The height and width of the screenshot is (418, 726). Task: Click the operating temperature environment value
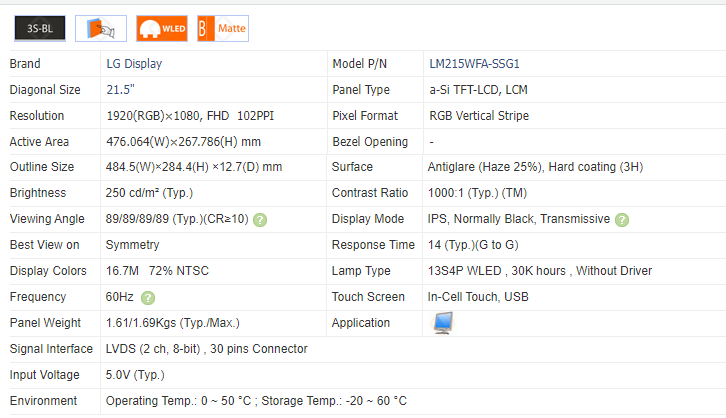[256, 401]
